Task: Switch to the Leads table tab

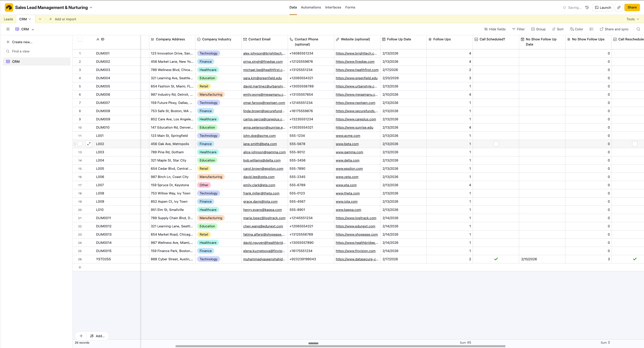Action: pos(8,19)
